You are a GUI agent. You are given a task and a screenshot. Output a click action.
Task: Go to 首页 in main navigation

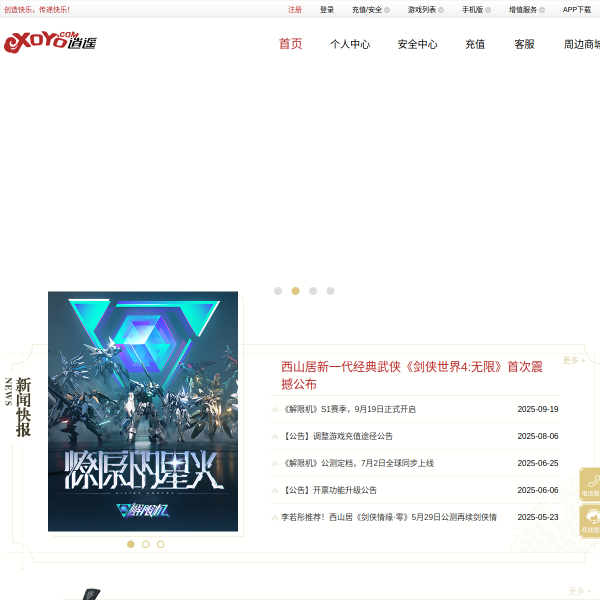[290, 44]
